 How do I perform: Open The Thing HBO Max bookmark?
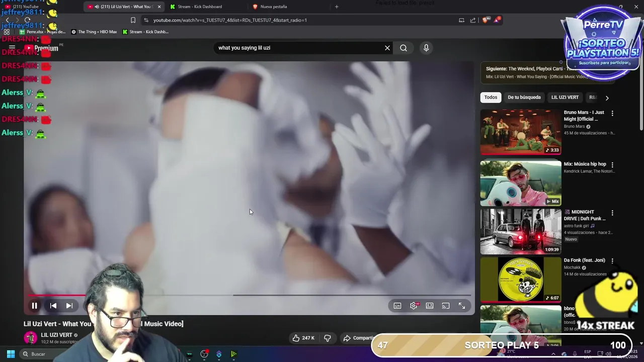pyautogui.click(x=94, y=32)
